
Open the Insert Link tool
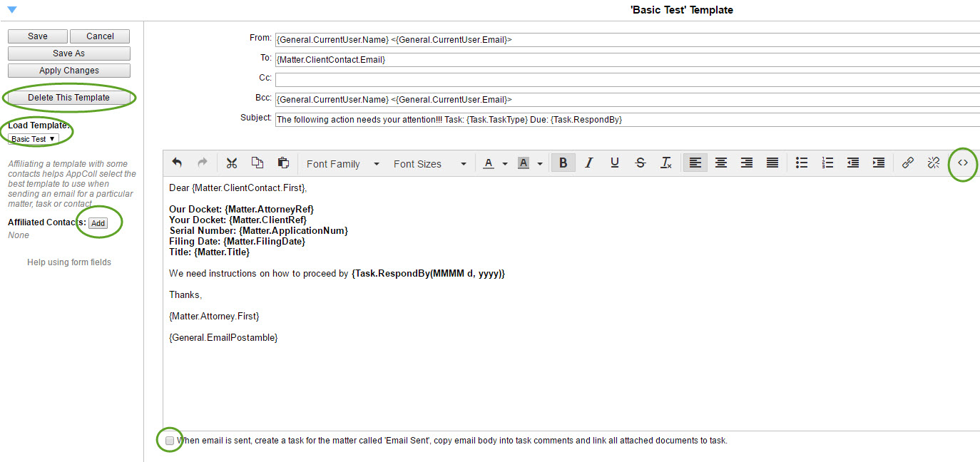pos(907,163)
